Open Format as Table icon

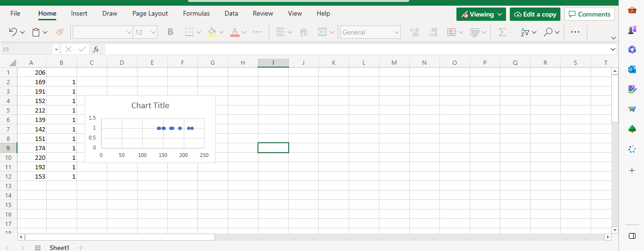(x=475, y=32)
